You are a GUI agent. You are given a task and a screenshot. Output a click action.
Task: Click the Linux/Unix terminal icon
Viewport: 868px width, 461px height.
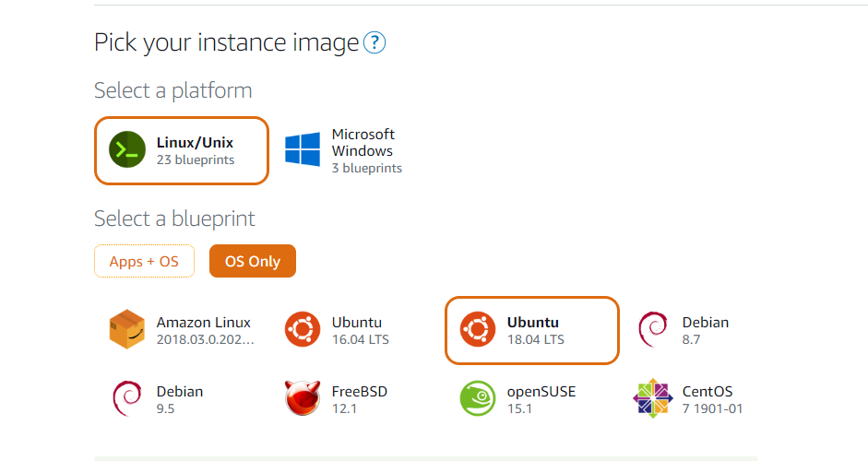pos(127,150)
